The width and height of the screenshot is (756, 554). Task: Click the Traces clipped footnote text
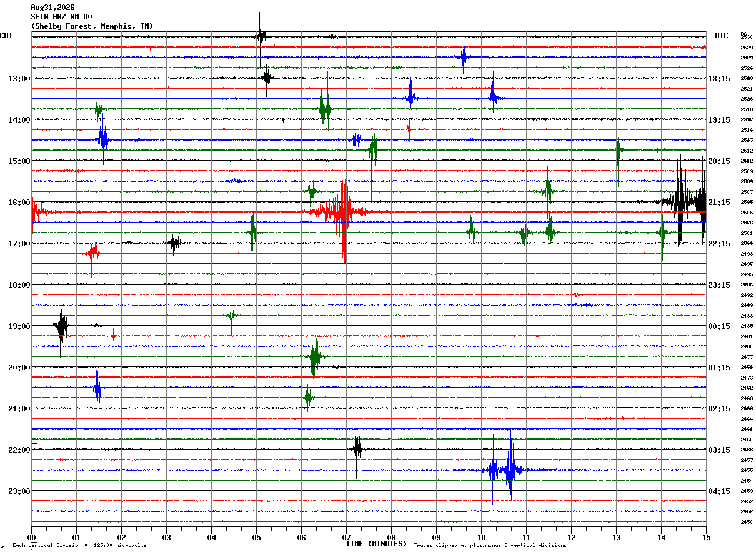490,546
